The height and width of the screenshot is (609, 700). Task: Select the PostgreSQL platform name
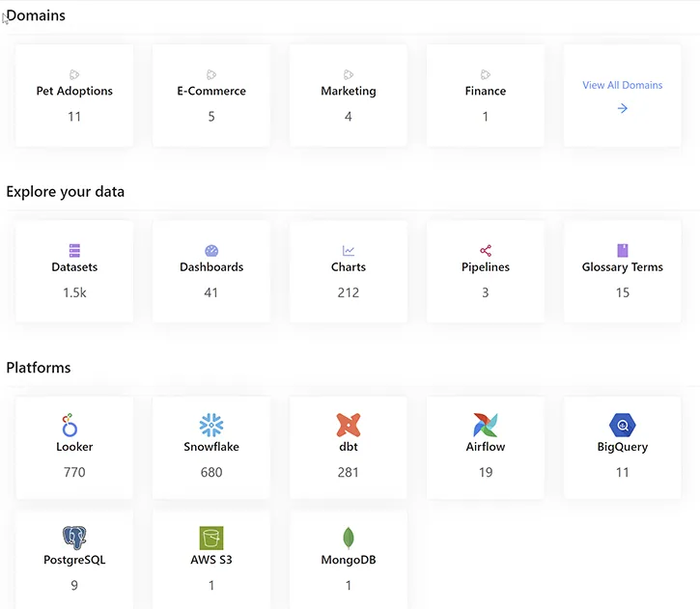coord(74,560)
